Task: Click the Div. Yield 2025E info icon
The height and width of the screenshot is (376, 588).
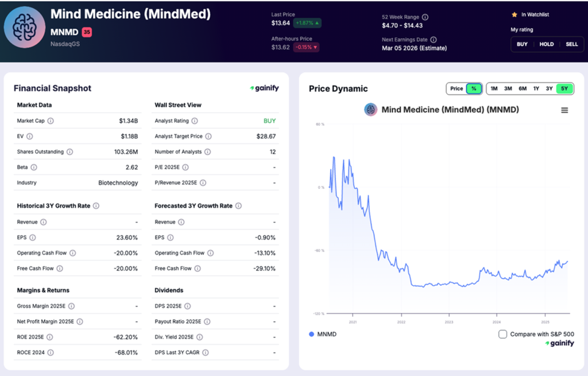Action: [x=199, y=337]
